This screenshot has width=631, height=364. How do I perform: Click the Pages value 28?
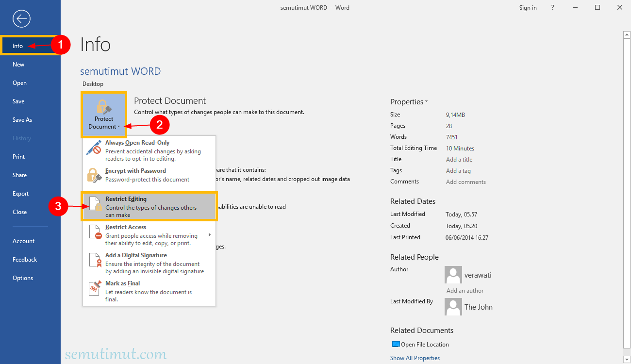click(x=449, y=126)
